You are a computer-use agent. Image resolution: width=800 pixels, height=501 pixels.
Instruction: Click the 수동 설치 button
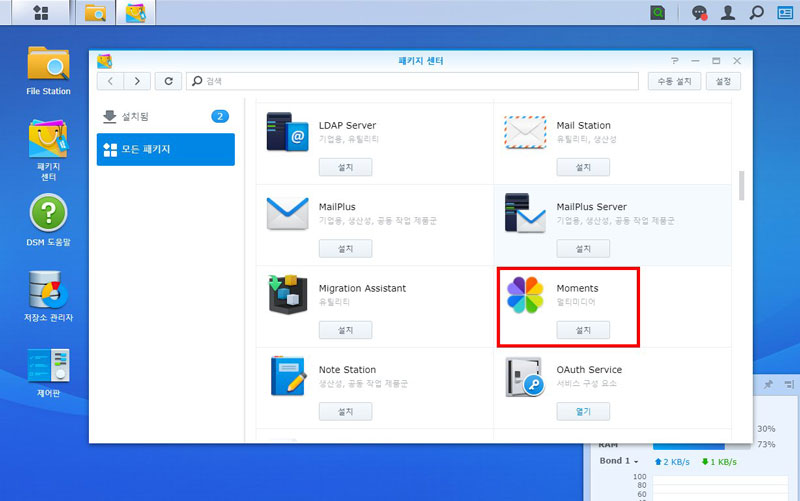click(673, 81)
